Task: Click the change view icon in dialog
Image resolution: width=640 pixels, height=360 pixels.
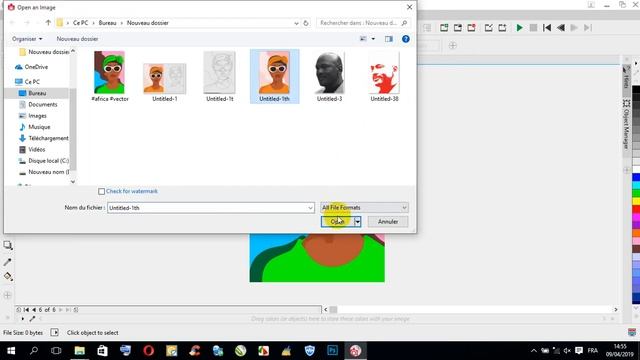Action: tap(363, 39)
